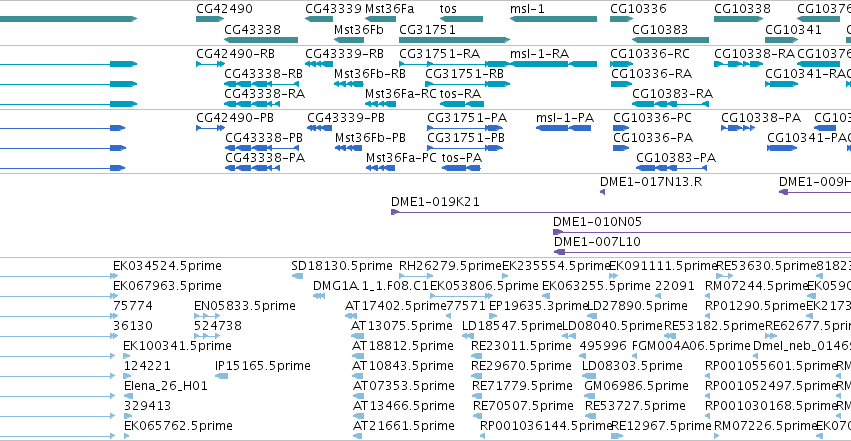Image resolution: width=851 pixels, height=441 pixels.
Task: Click EST label RE23011.5prime
Action: point(521,346)
